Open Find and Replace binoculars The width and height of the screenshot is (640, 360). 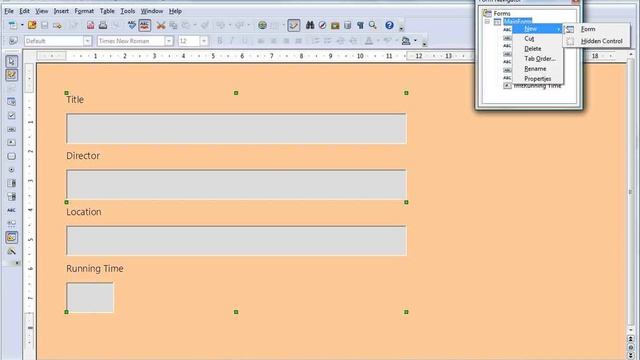click(x=310, y=25)
